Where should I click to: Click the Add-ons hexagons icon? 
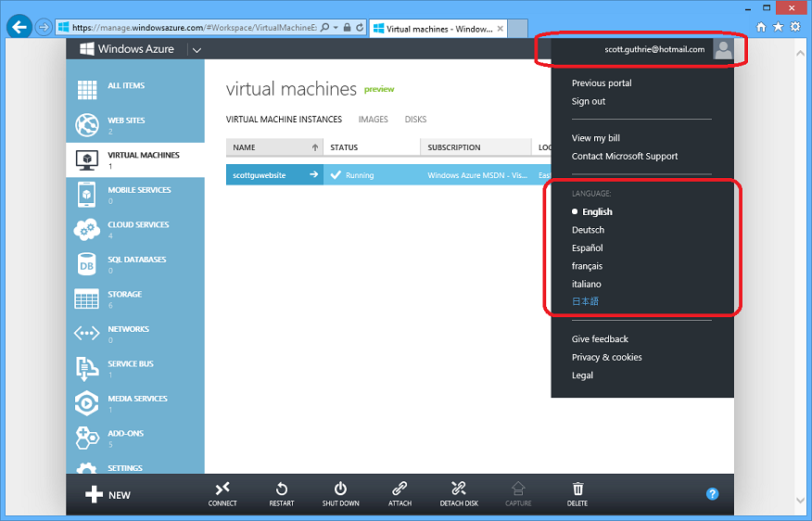(87, 438)
